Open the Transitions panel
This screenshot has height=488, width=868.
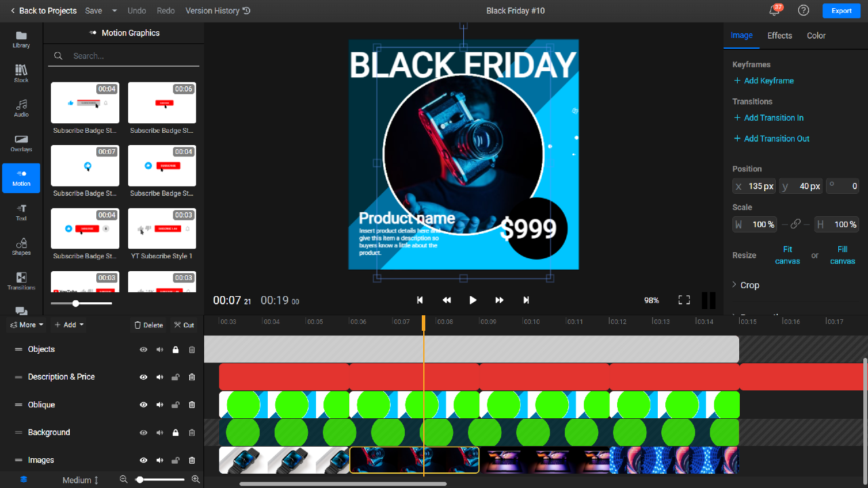click(x=21, y=281)
